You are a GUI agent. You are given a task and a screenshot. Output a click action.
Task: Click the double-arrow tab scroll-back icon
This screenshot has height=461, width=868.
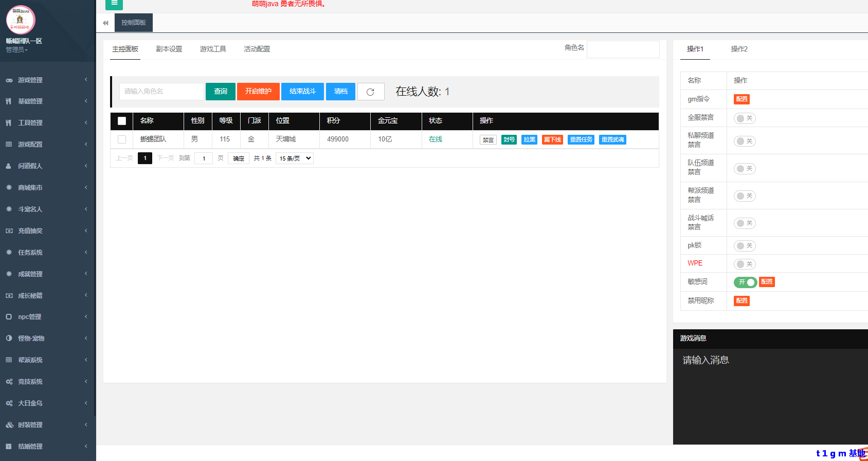pyautogui.click(x=105, y=23)
